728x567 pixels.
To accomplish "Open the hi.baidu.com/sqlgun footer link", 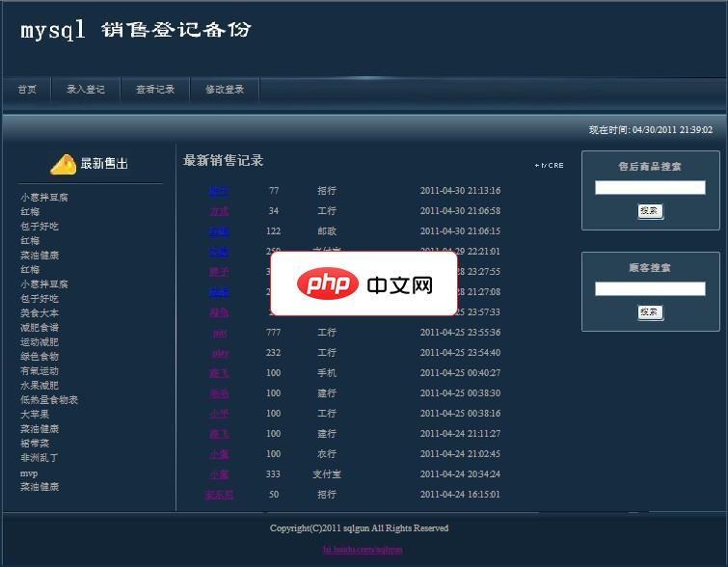I will 363,550.
